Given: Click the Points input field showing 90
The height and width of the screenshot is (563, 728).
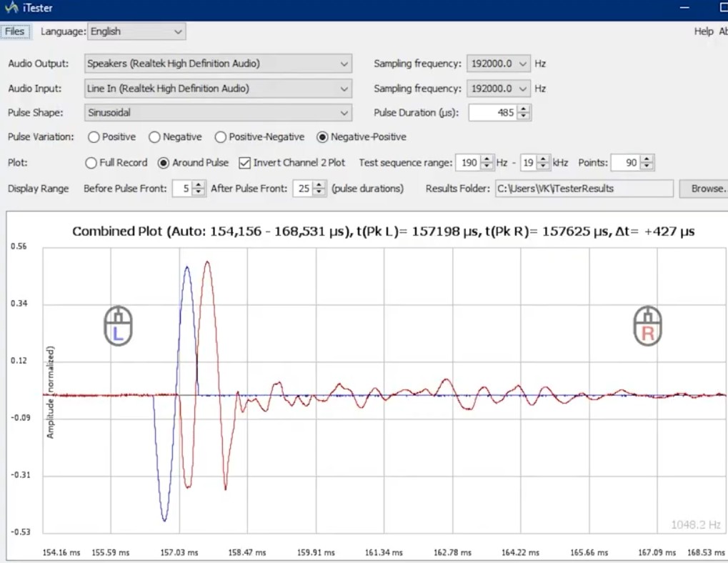Looking at the screenshot, I should point(626,163).
